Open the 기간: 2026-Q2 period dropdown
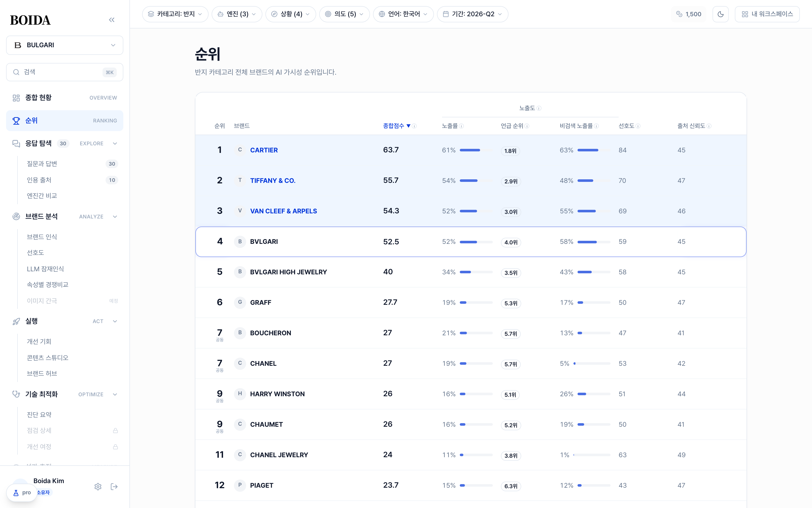 click(x=472, y=14)
